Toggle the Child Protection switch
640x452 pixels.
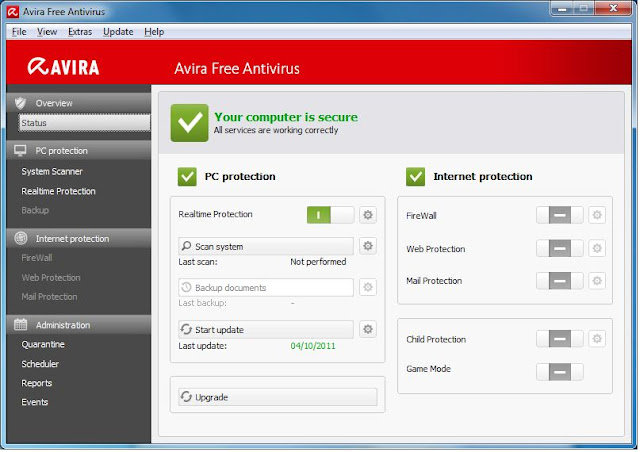click(x=560, y=339)
